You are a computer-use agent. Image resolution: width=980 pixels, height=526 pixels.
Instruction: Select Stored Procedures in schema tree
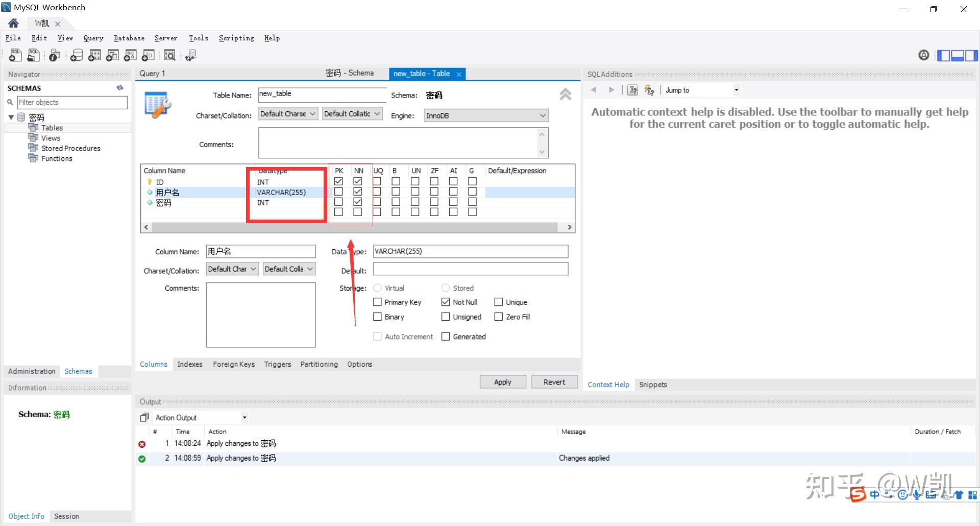point(71,148)
